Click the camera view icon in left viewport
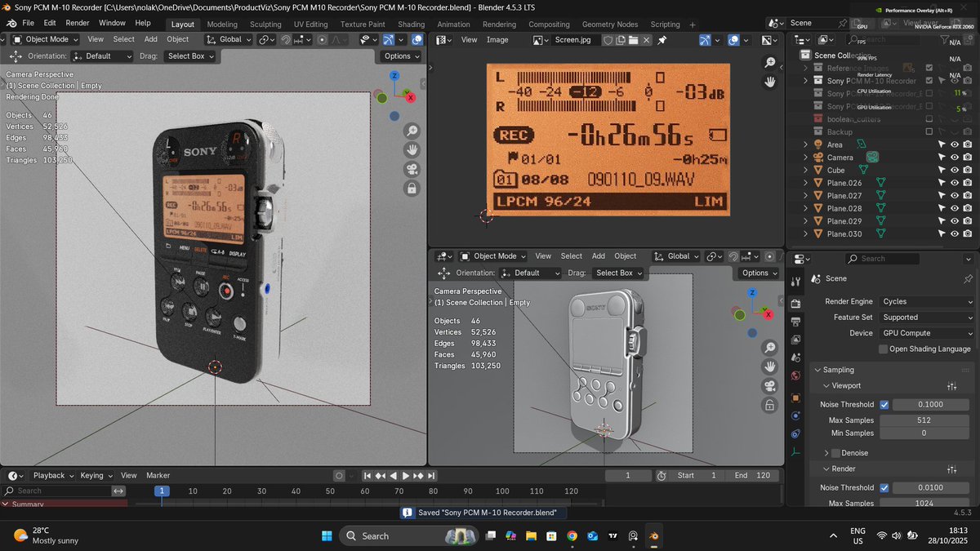 click(412, 169)
